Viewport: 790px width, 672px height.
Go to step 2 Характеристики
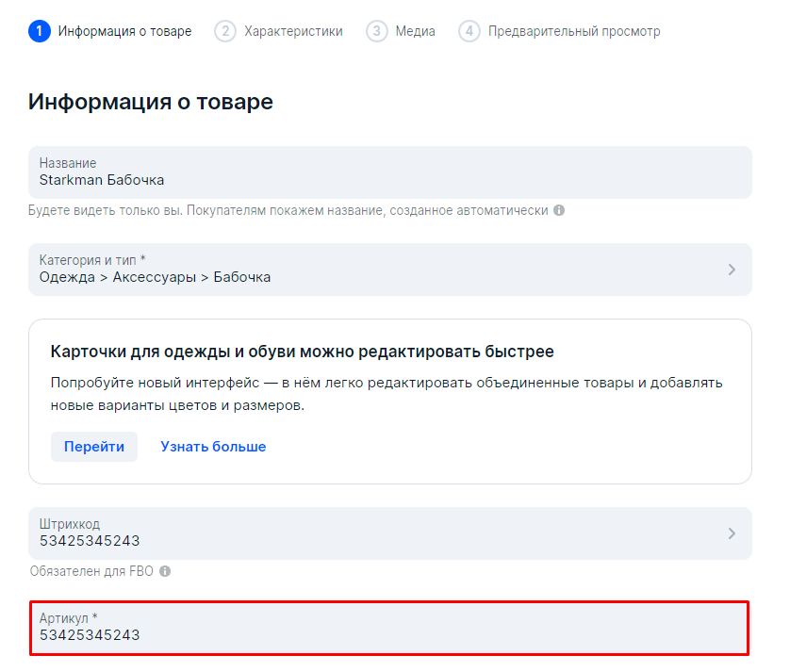(x=279, y=31)
